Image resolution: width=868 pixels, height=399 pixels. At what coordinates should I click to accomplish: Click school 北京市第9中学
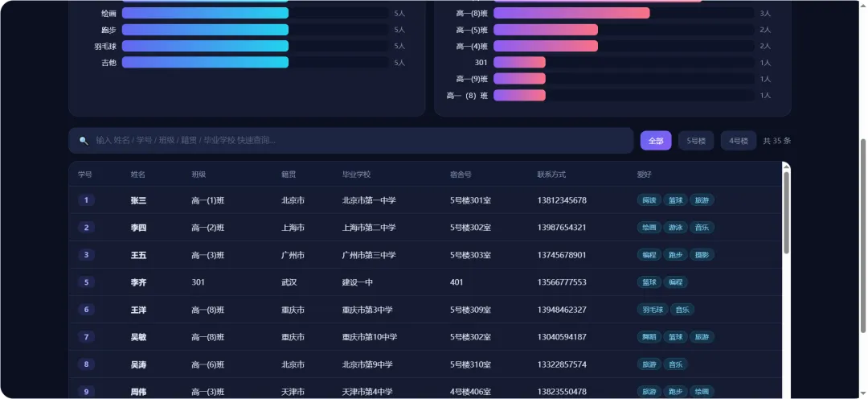367,364
